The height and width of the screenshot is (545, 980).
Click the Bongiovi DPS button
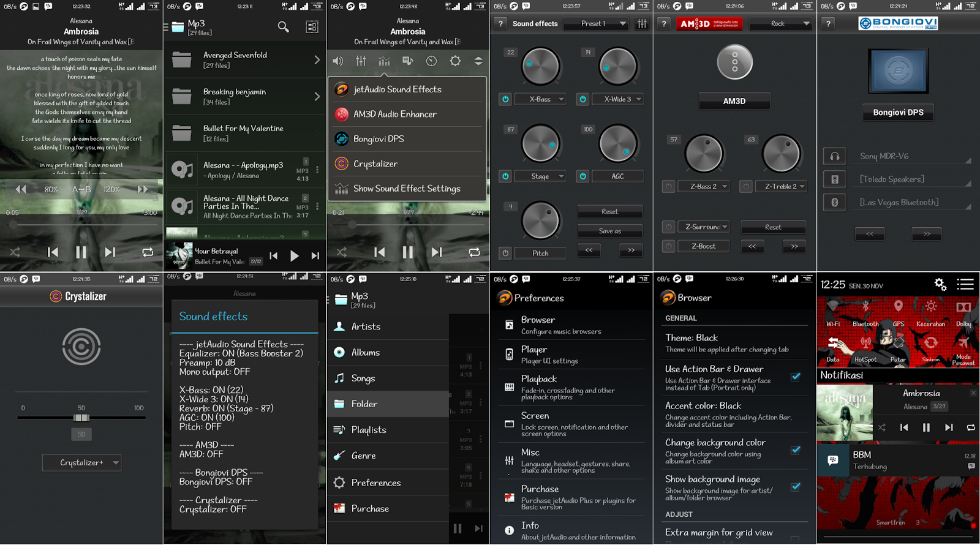coord(898,113)
